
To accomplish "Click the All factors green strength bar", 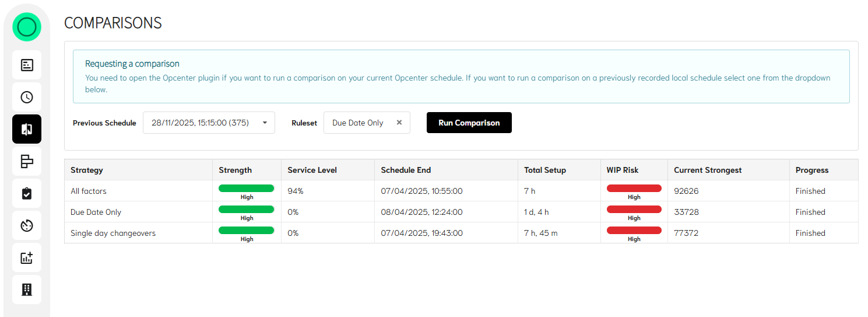I will coord(246,188).
